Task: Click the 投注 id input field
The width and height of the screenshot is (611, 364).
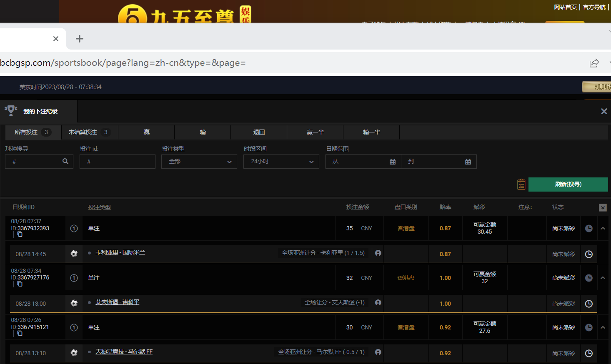Action: [118, 162]
